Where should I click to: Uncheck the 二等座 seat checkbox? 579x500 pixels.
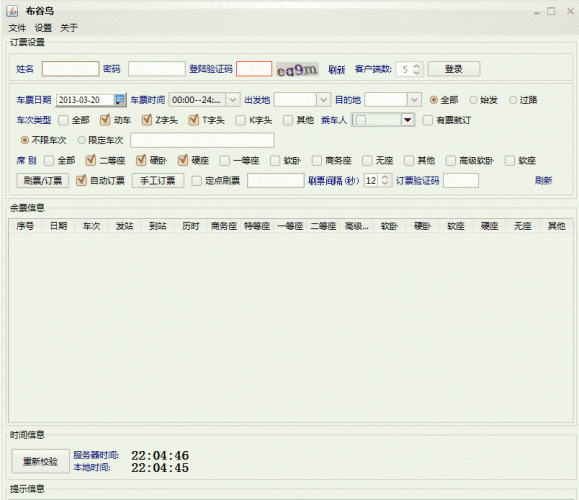pos(91,161)
